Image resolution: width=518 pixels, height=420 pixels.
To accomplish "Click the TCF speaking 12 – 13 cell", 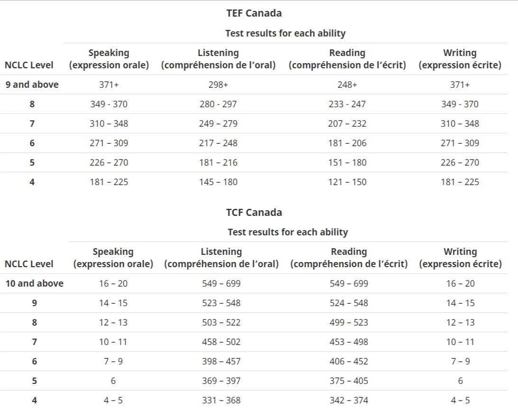I will click(x=113, y=323).
